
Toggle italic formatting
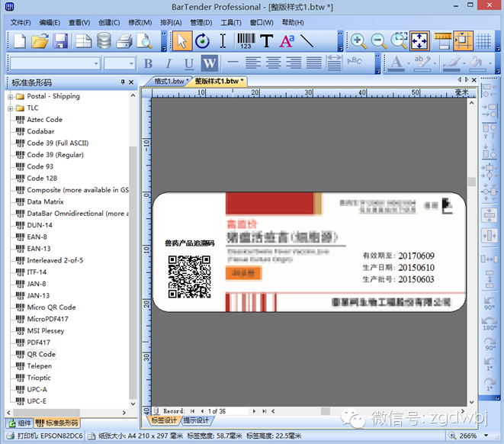(169, 63)
